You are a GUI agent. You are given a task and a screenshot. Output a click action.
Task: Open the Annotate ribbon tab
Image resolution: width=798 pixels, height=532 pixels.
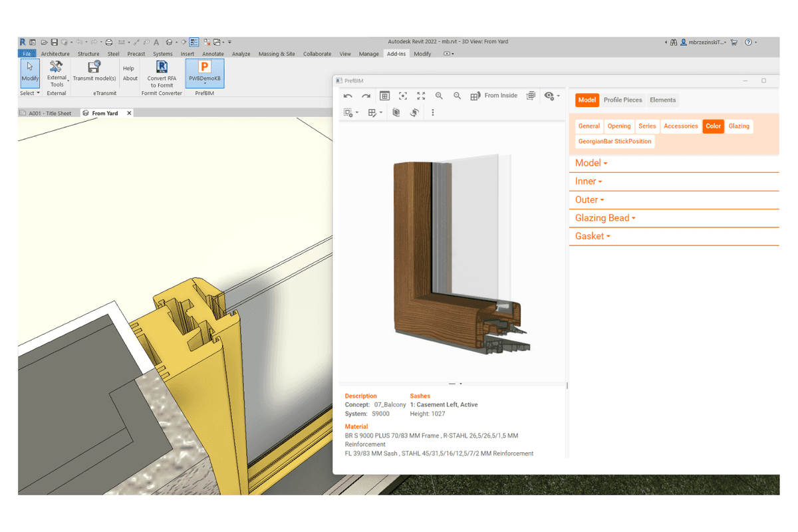click(x=213, y=54)
